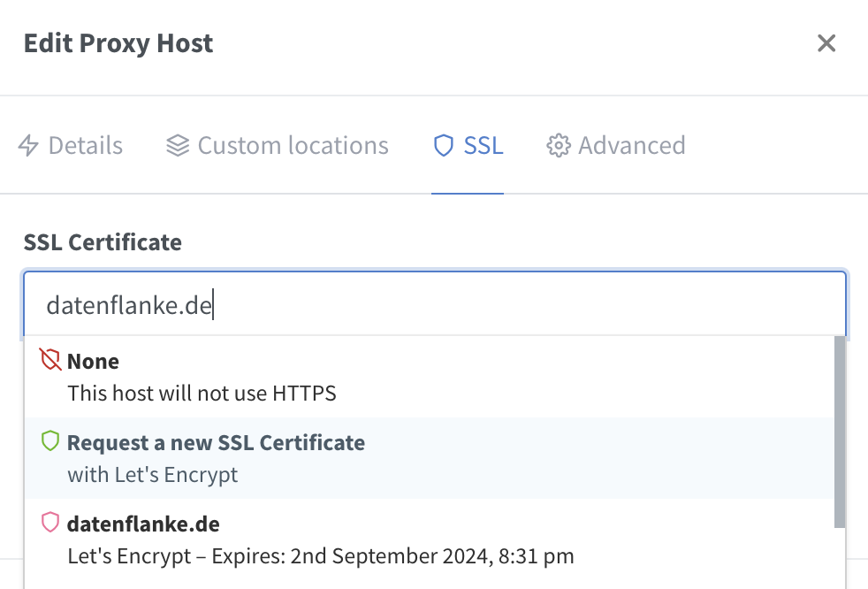The image size is (868, 589).
Task: Click the 'with Let's Encrypt' subtitle
Action: tap(153, 475)
